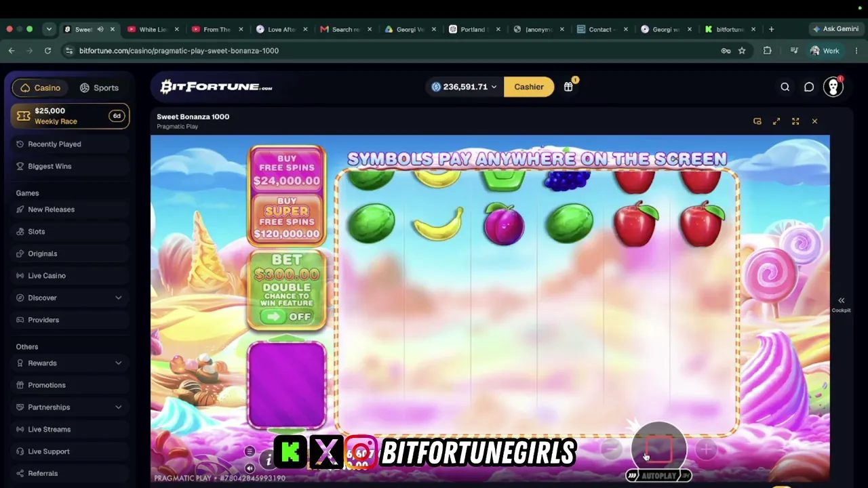Viewport: 868px width, 488px height.
Task: Open the Work profile menu
Action: pyautogui.click(x=825, y=51)
